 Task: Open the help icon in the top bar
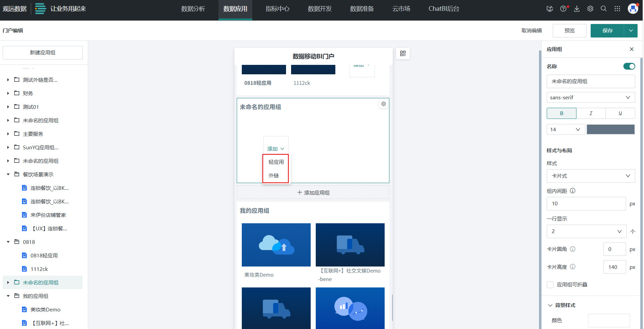563,8
